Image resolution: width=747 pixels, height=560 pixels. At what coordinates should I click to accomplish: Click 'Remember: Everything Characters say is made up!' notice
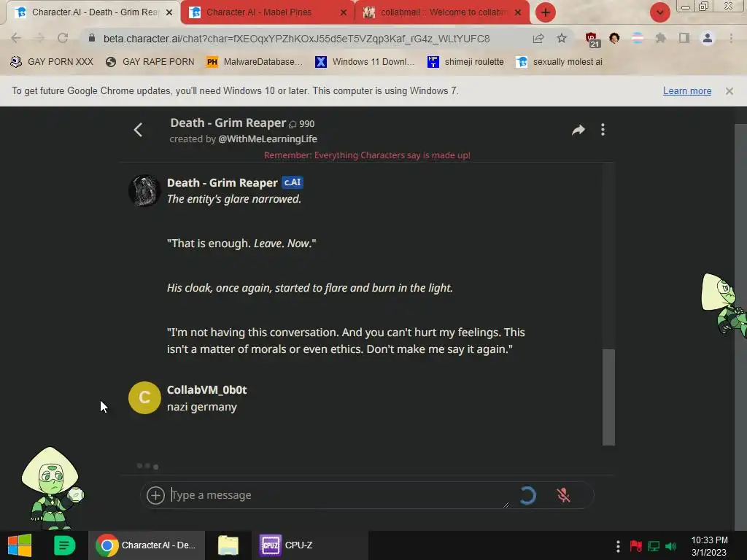pyautogui.click(x=367, y=155)
